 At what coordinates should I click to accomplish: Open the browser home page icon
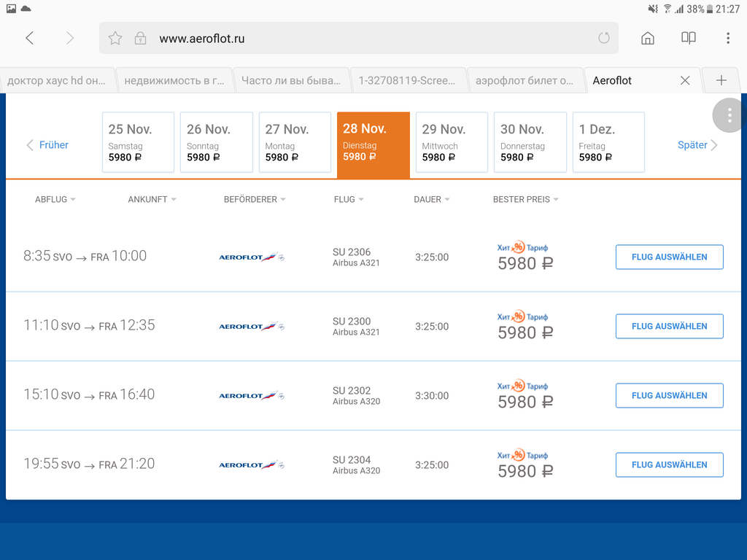coord(648,38)
